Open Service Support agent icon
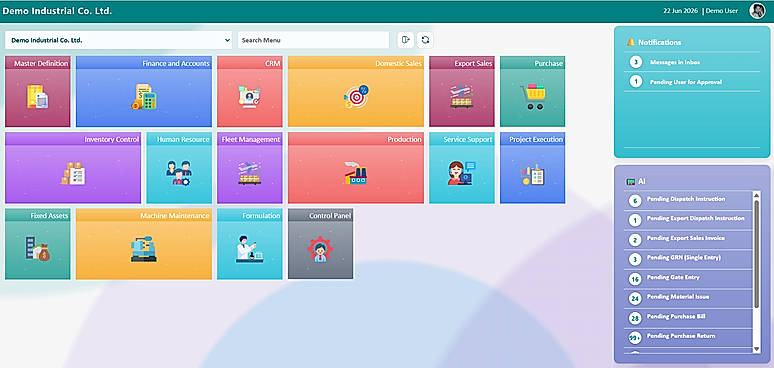 (x=462, y=173)
